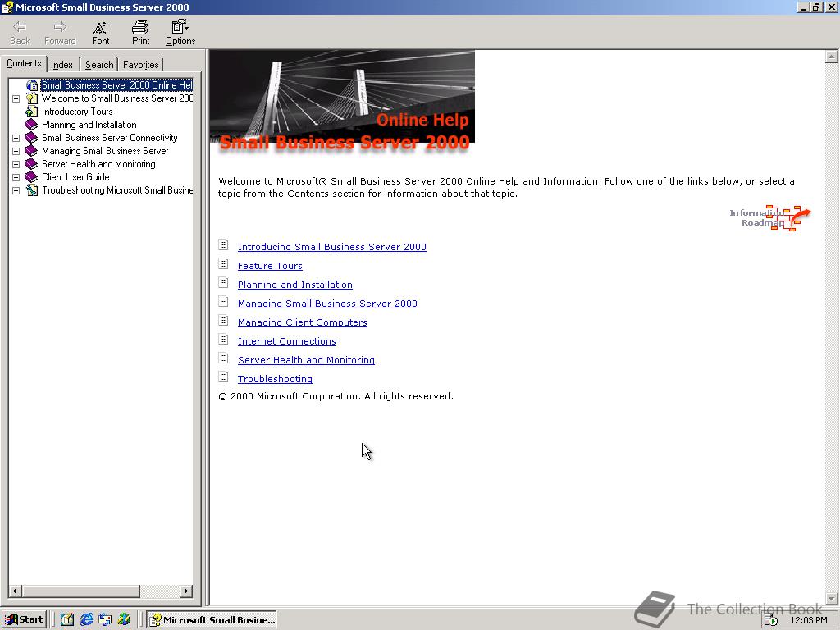
Task: Click right arrow of contents horizontal scrollbar
Action: pos(186,591)
